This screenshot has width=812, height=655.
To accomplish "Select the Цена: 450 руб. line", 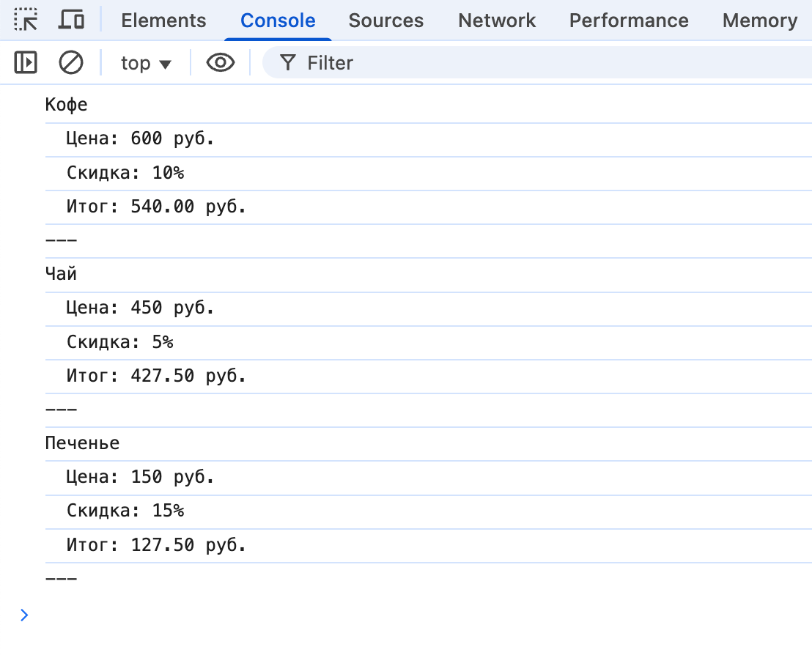I will [x=140, y=308].
